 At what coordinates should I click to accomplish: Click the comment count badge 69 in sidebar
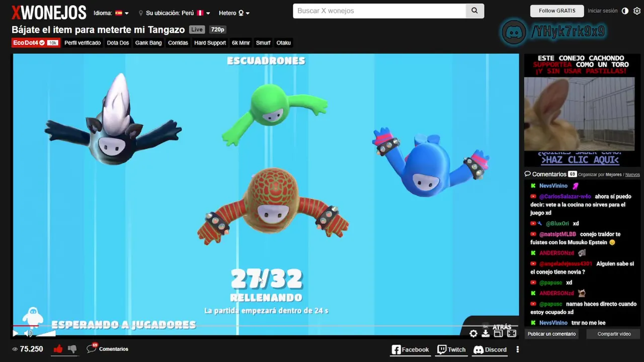(572, 174)
